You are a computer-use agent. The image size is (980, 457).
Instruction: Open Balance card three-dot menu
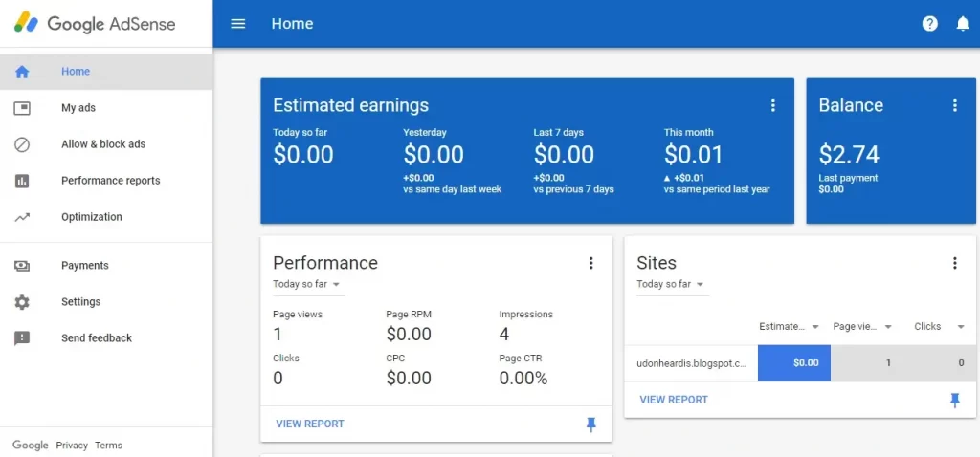955,105
